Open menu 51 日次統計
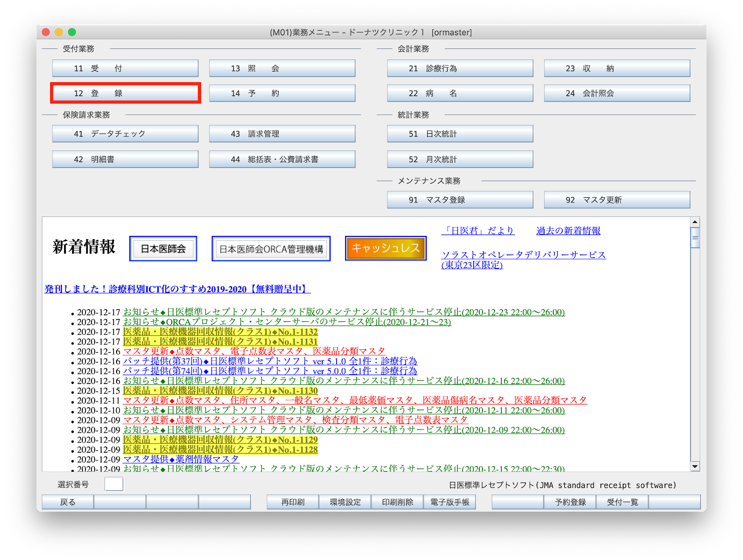Image resolution: width=743 pixels, height=560 pixels. click(460, 134)
